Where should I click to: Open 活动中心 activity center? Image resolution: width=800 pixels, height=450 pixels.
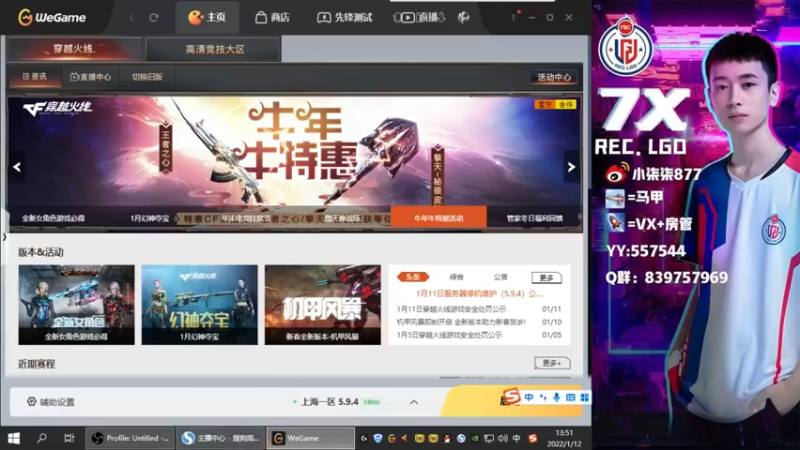tap(554, 77)
